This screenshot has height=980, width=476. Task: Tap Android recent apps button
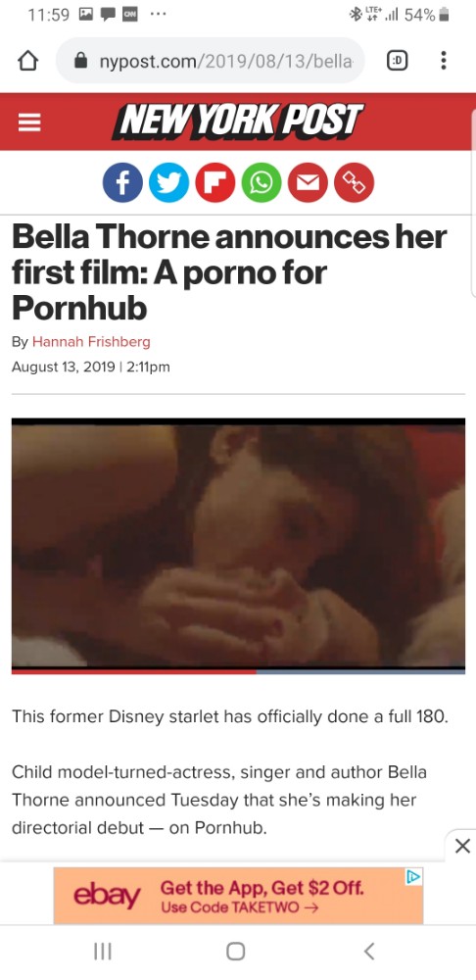click(103, 952)
